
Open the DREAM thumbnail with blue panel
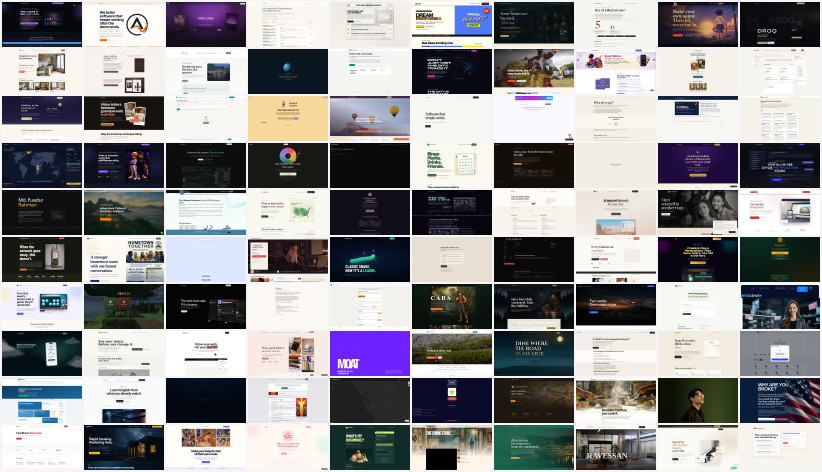pyautogui.click(x=452, y=24)
